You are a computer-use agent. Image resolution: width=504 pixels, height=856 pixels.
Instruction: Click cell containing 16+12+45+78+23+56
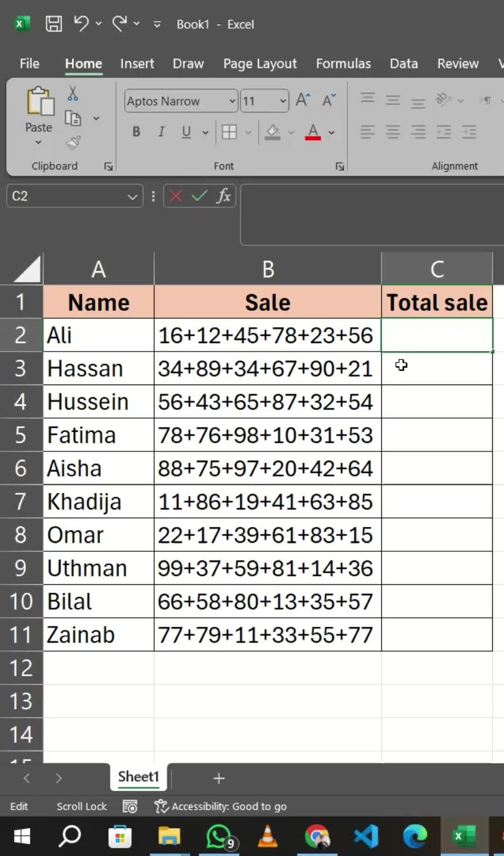click(x=268, y=335)
